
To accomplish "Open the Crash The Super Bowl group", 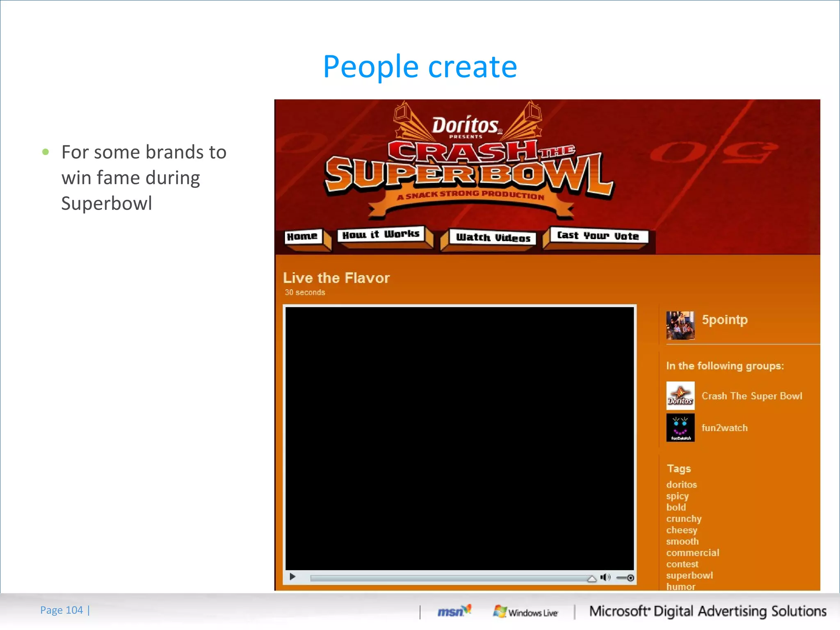I will 752,396.
